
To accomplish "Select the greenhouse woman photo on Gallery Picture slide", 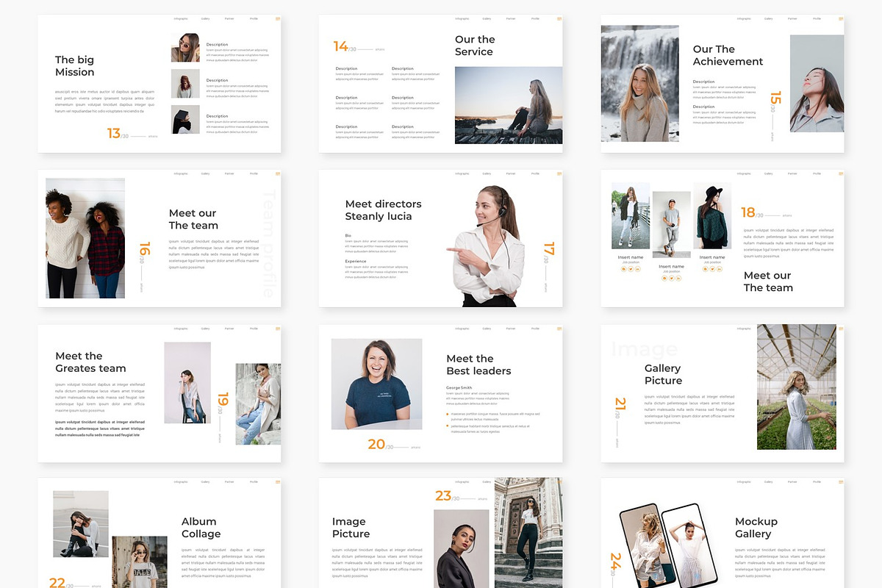I will pyautogui.click(x=797, y=387).
